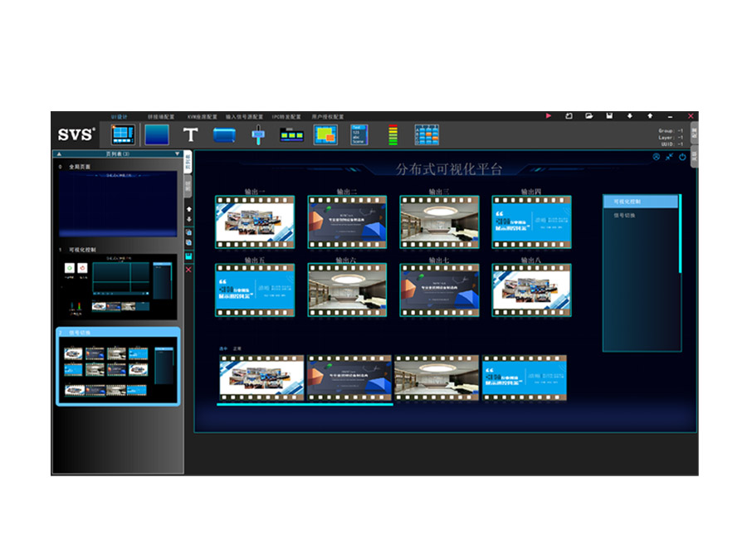Switch to the 拼接墙配置 tab
Screen dimensions: 747x560
tap(161, 117)
